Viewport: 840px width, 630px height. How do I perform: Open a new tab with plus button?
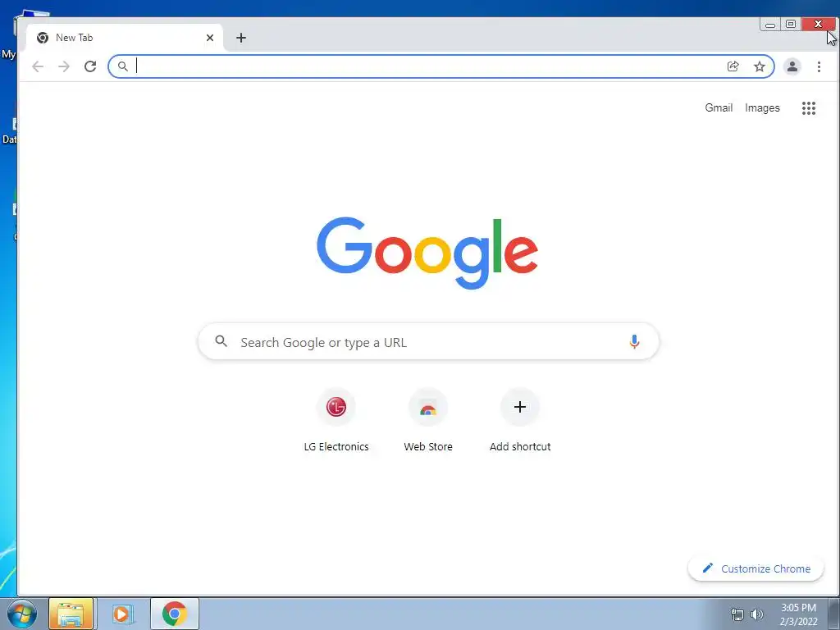click(x=241, y=38)
